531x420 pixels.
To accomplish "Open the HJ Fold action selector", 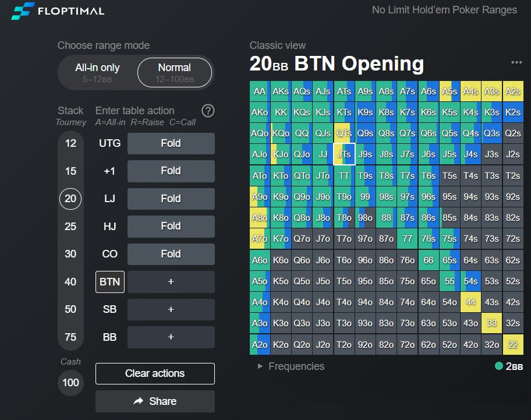I will (171, 226).
